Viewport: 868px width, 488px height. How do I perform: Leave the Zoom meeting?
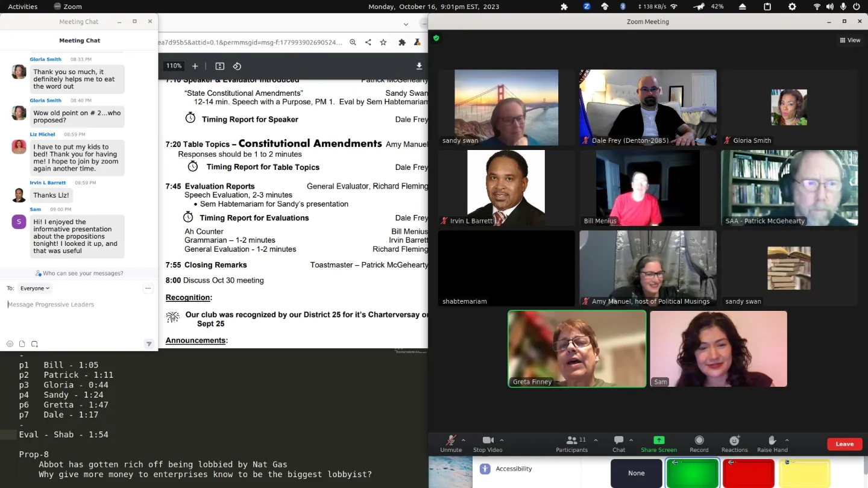844,444
